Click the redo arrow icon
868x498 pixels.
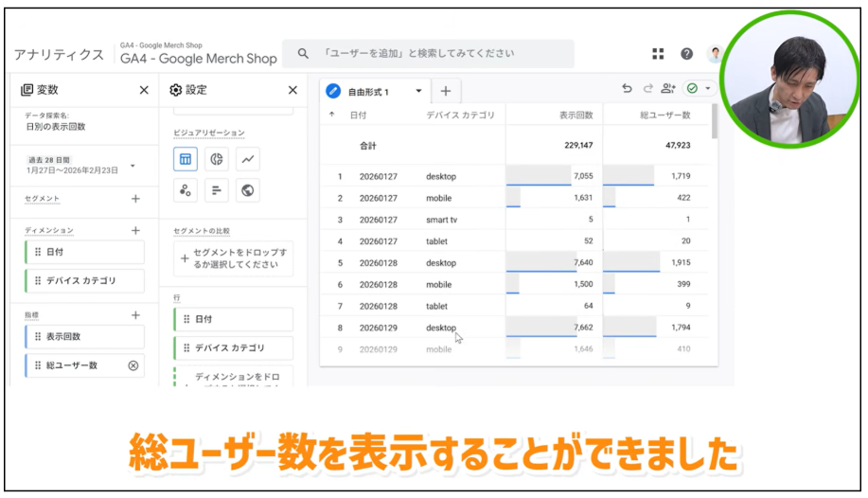647,88
